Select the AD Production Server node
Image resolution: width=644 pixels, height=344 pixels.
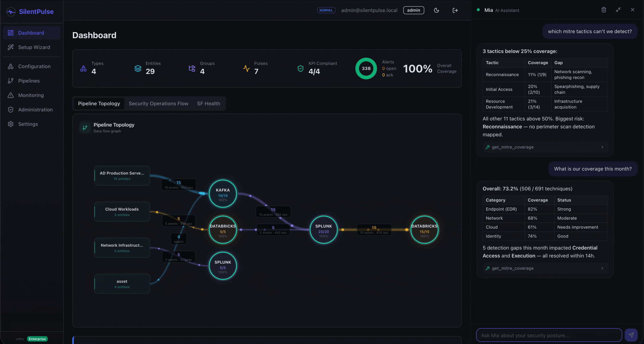[x=122, y=176]
